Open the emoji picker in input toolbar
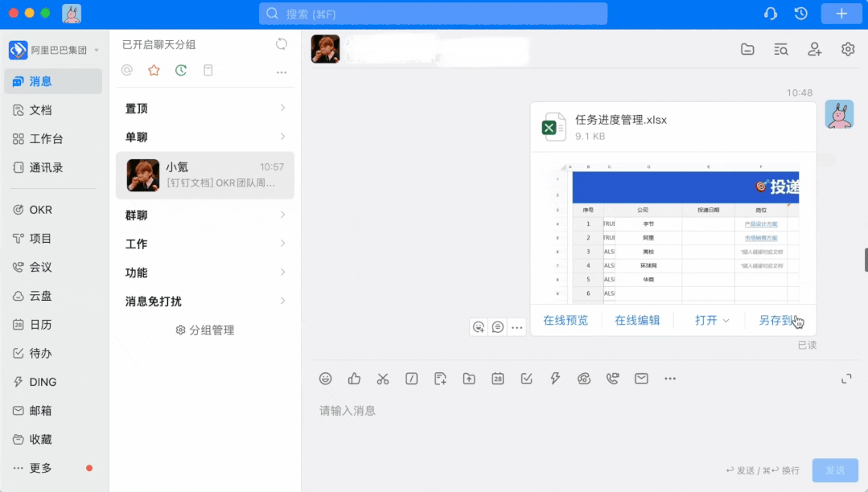The height and width of the screenshot is (492, 868). pyautogui.click(x=326, y=379)
